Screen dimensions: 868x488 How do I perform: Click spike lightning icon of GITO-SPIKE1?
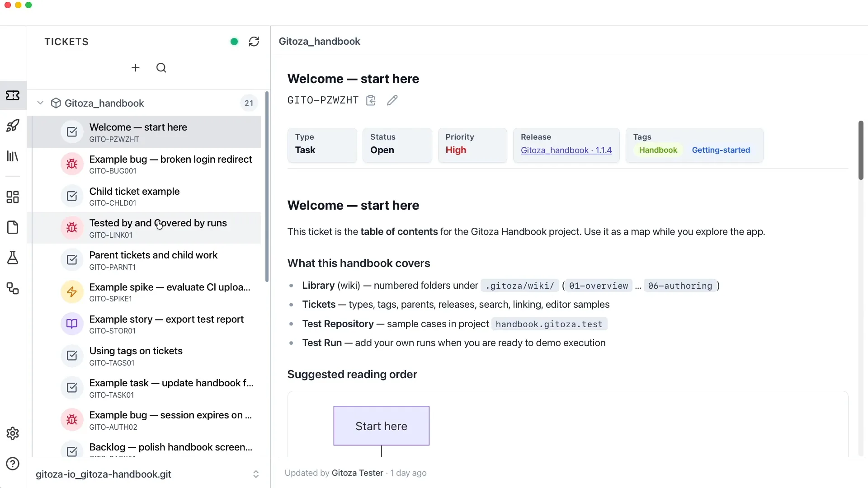tap(72, 292)
